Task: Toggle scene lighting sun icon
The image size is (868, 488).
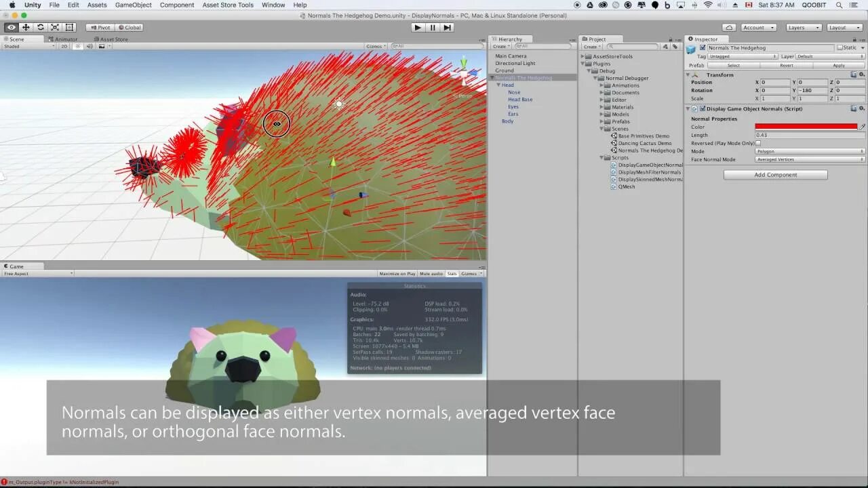Action: [x=79, y=46]
